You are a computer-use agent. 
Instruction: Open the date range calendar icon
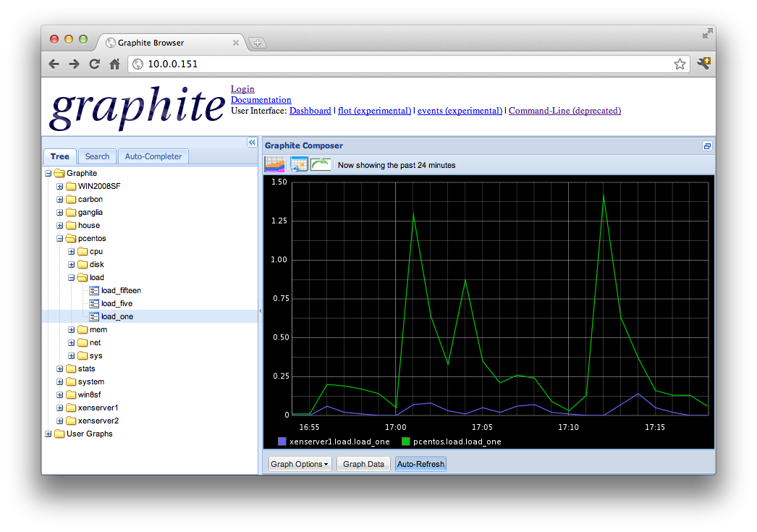point(298,164)
